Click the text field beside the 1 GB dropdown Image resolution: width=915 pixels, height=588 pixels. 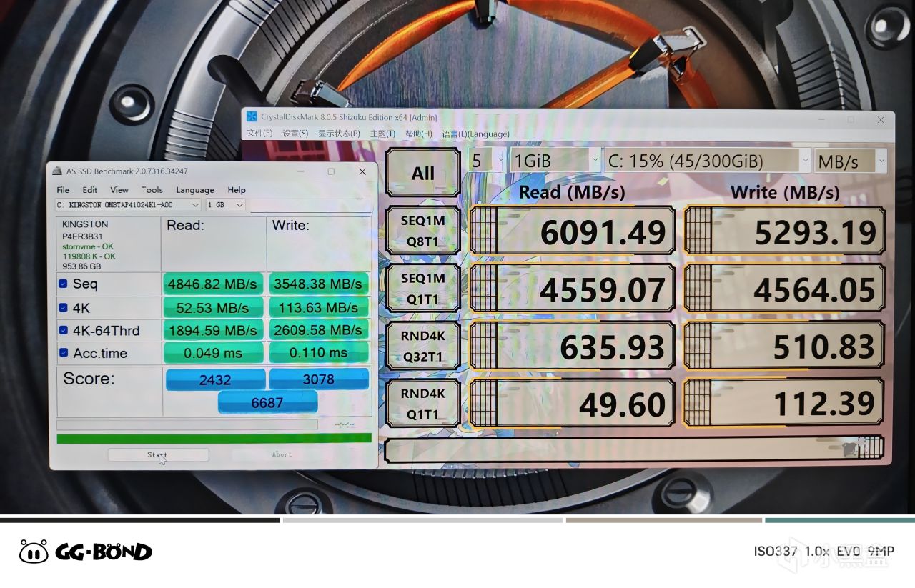310,205
